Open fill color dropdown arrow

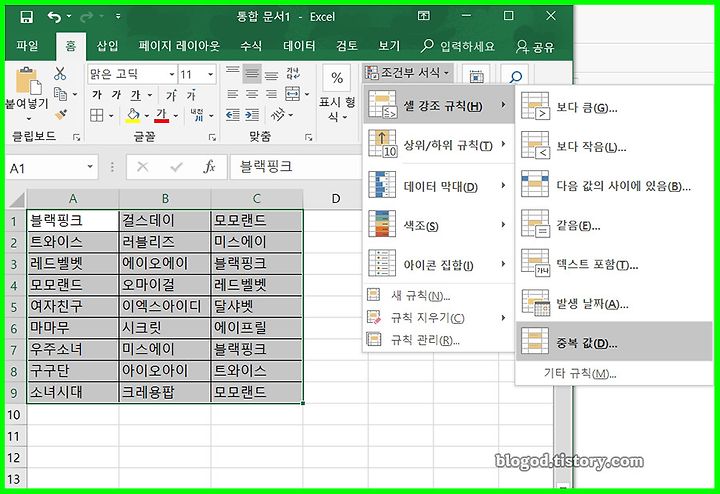point(146,116)
